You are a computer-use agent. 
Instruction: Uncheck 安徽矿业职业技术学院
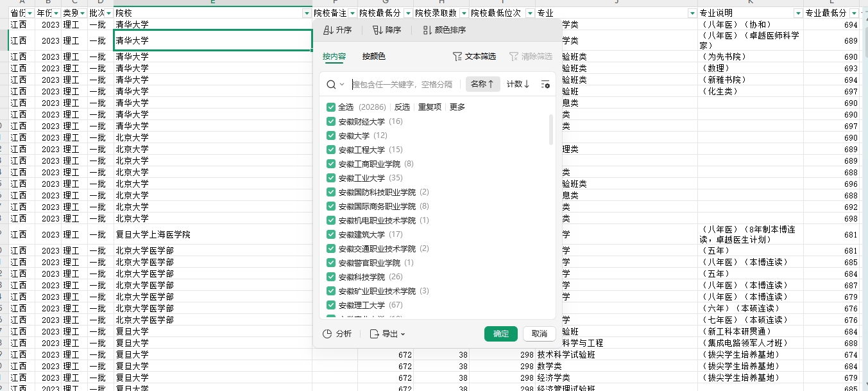click(x=331, y=291)
